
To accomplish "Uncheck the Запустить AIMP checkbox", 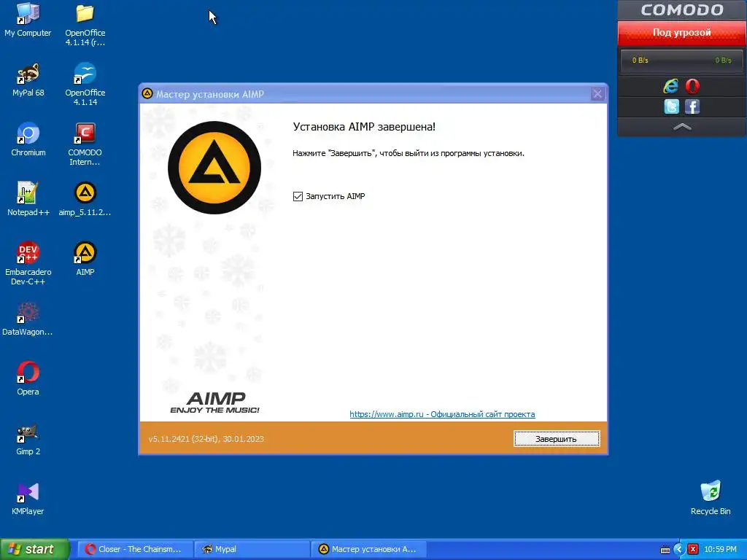I will click(298, 196).
